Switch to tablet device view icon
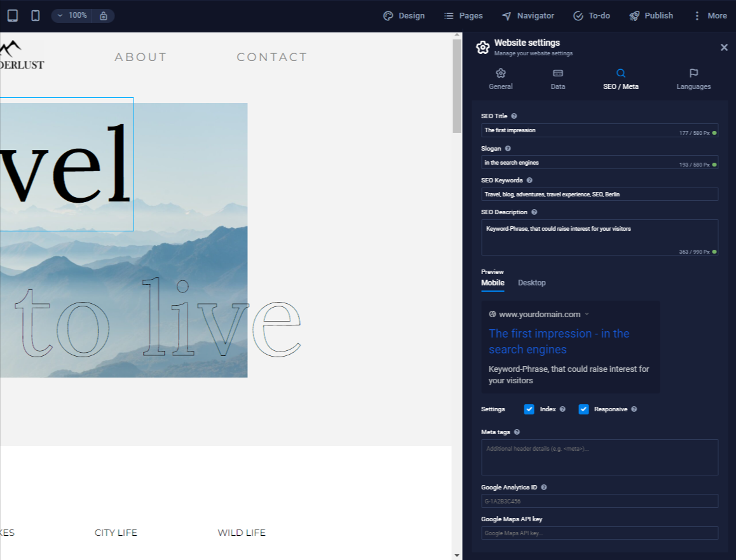736x560 pixels. click(x=13, y=15)
